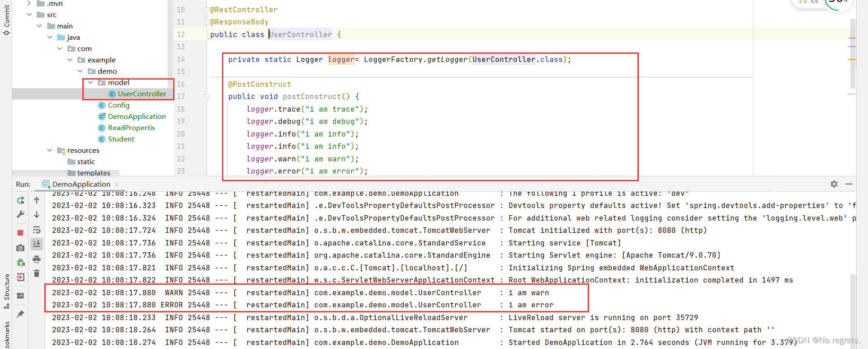The image size is (868, 349).
Task: Collapse the src folder
Action: 29,14
